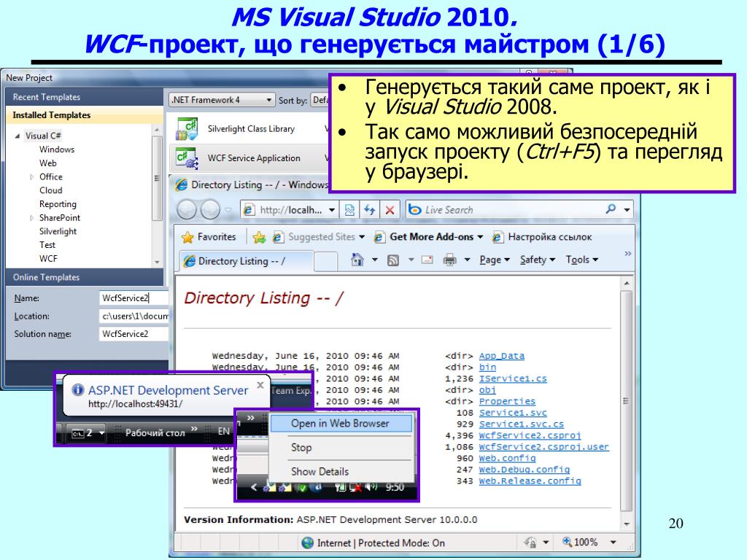747x560 pixels.
Task: Open the WcfService2.csproj link
Action: [530, 436]
